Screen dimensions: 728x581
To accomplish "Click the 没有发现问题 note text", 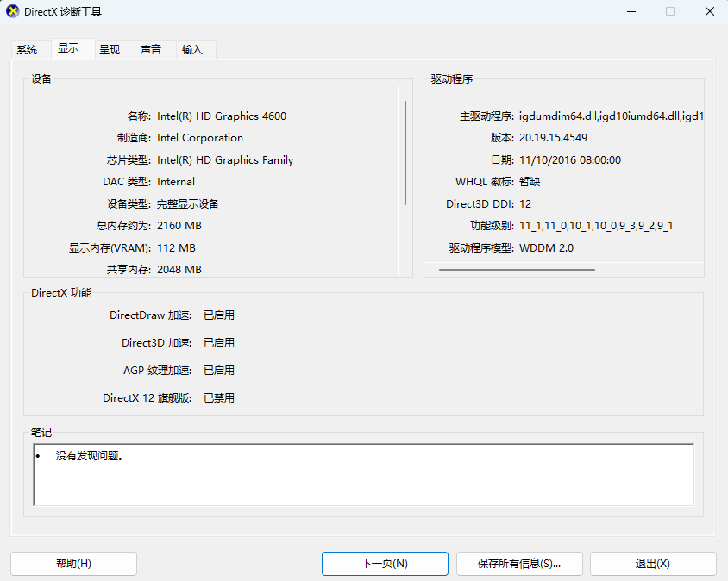I will point(90,456).
